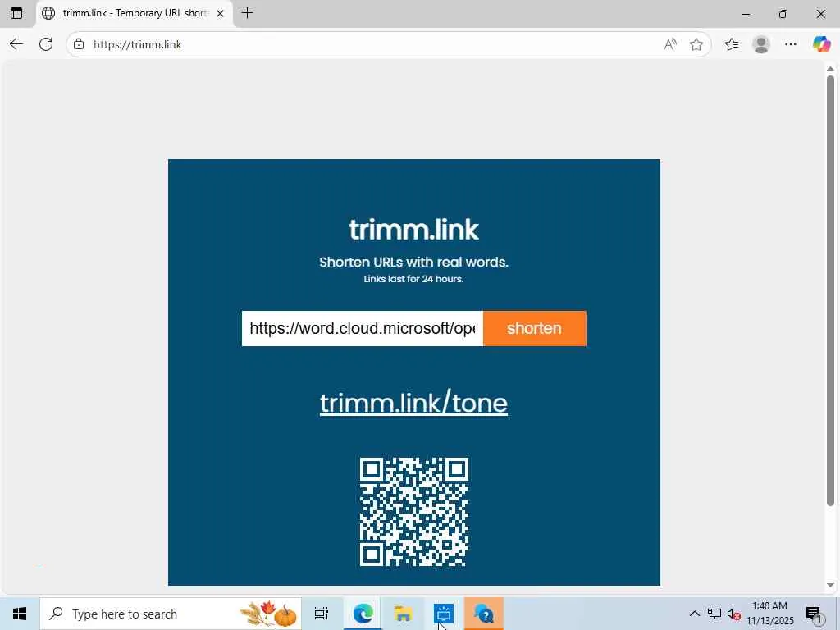840x630 pixels.
Task: Open the tab actions menu icon
Action: [x=16, y=13]
